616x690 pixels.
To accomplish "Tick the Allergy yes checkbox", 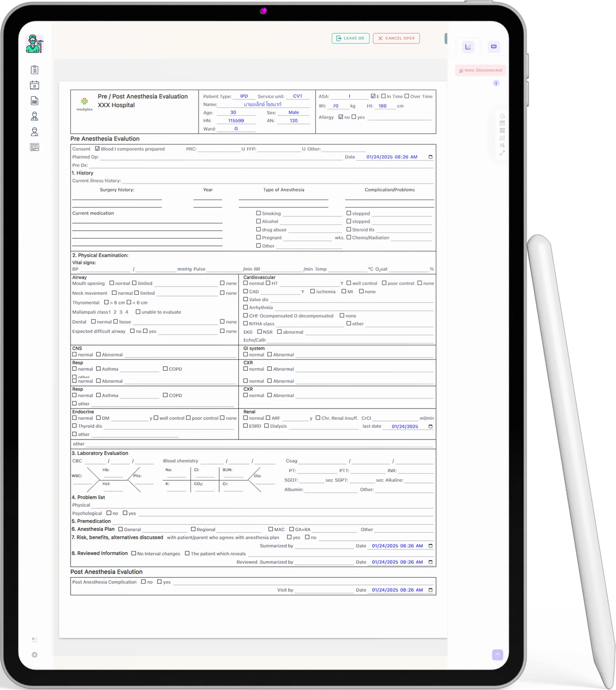I will tap(354, 117).
